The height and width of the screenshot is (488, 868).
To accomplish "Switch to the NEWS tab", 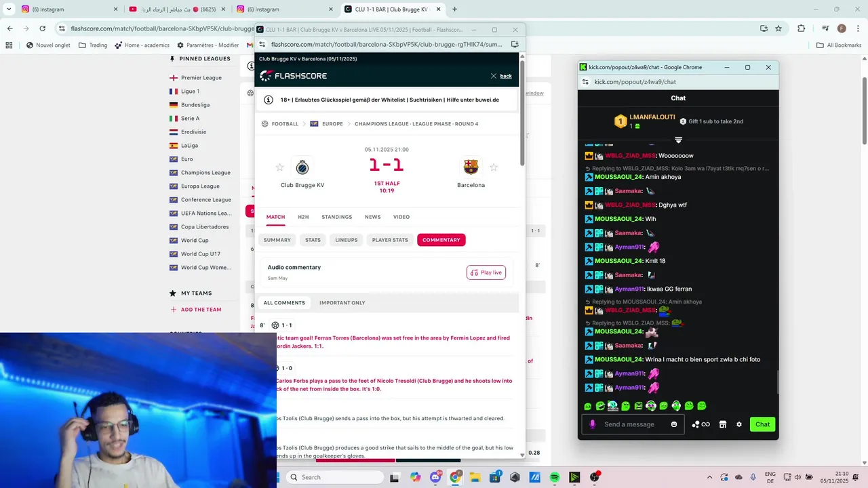I will pos(372,217).
